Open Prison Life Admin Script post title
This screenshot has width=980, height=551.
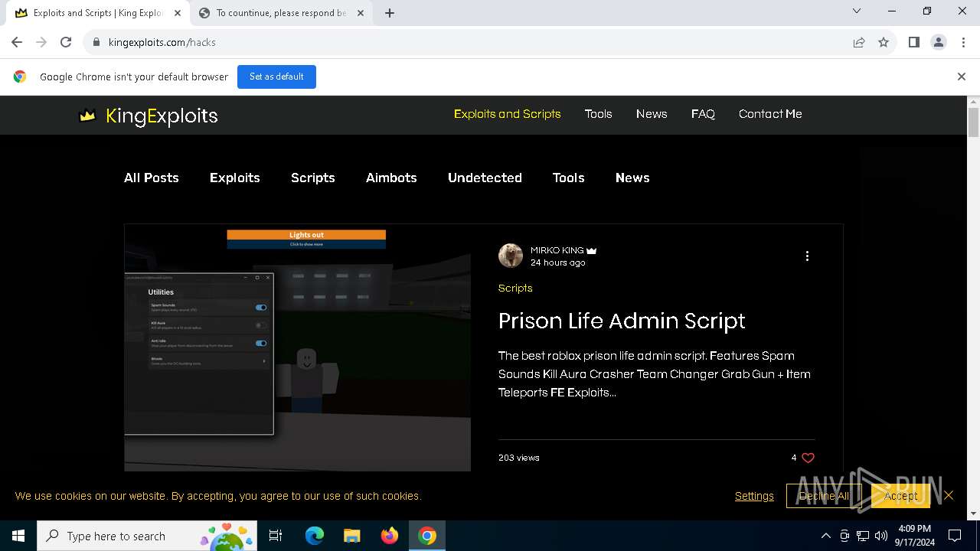coord(622,321)
